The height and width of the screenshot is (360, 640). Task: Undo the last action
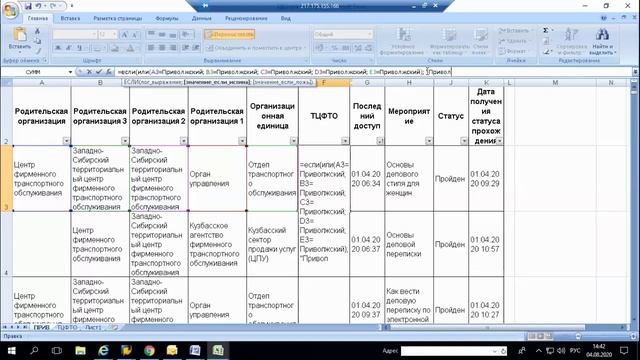coord(38,6)
